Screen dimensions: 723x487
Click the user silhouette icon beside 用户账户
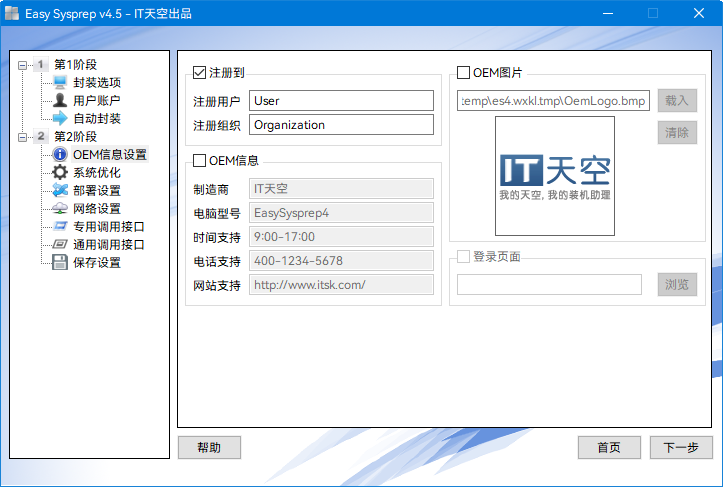(x=60, y=100)
